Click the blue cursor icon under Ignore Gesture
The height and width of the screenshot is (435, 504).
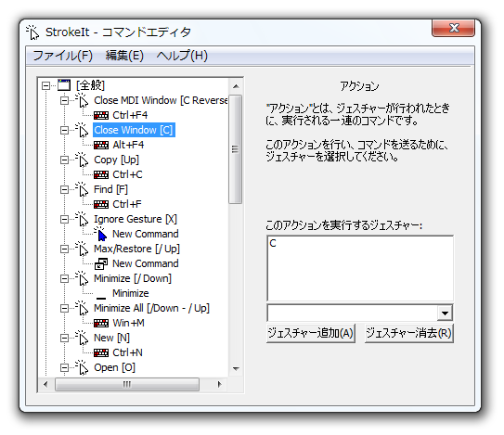click(100, 234)
